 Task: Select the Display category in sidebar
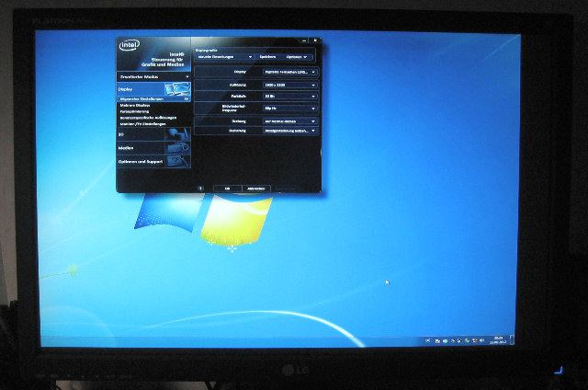(x=153, y=89)
